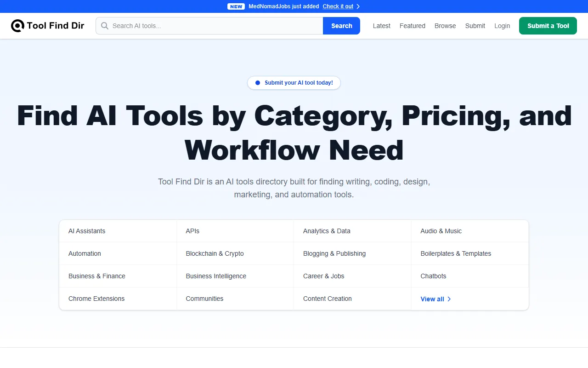
Task: Select Submit in the top navigation
Action: pos(475,26)
